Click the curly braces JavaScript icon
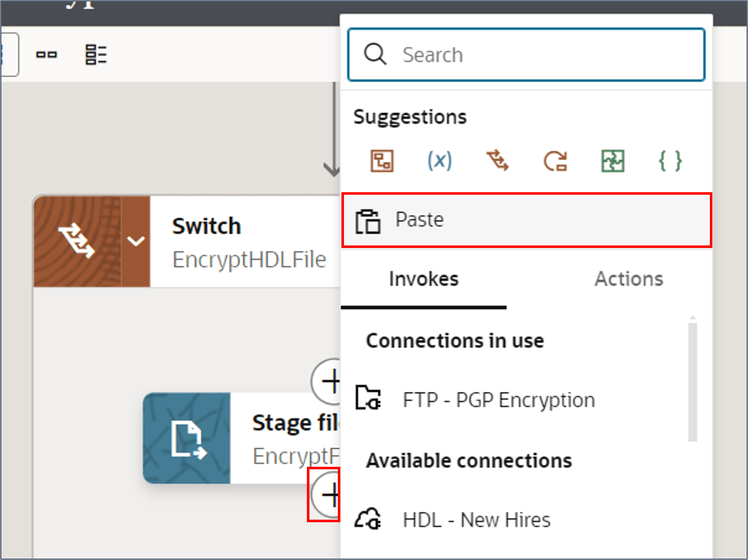 tap(670, 161)
